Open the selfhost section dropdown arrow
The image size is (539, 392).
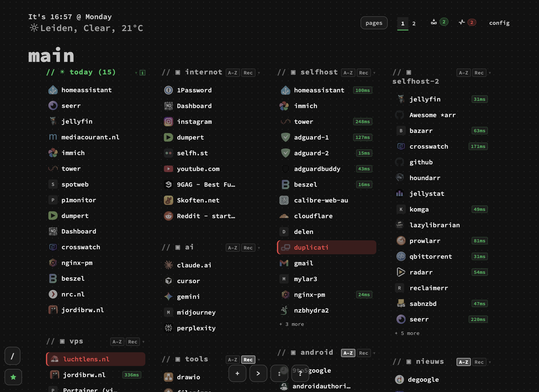(374, 73)
